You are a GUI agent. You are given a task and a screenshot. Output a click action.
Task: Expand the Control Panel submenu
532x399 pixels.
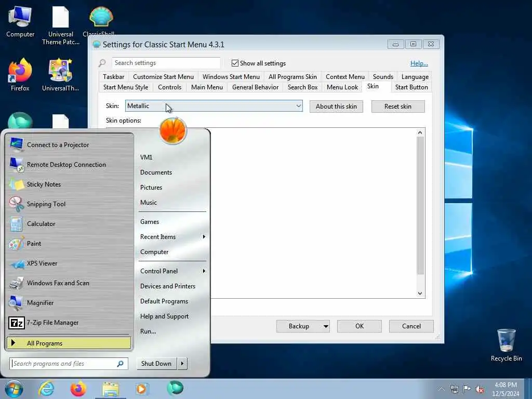pyautogui.click(x=172, y=271)
